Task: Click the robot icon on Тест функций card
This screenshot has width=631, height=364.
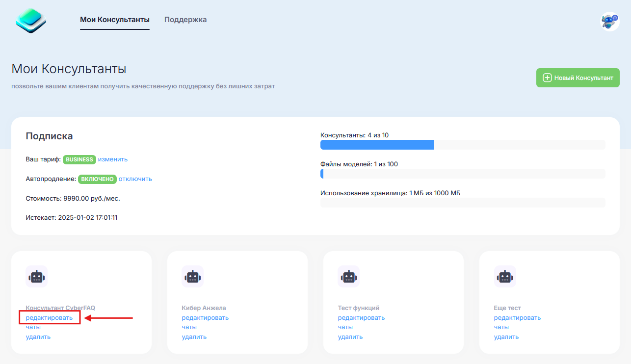Action: pyautogui.click(x=349, y=276)
